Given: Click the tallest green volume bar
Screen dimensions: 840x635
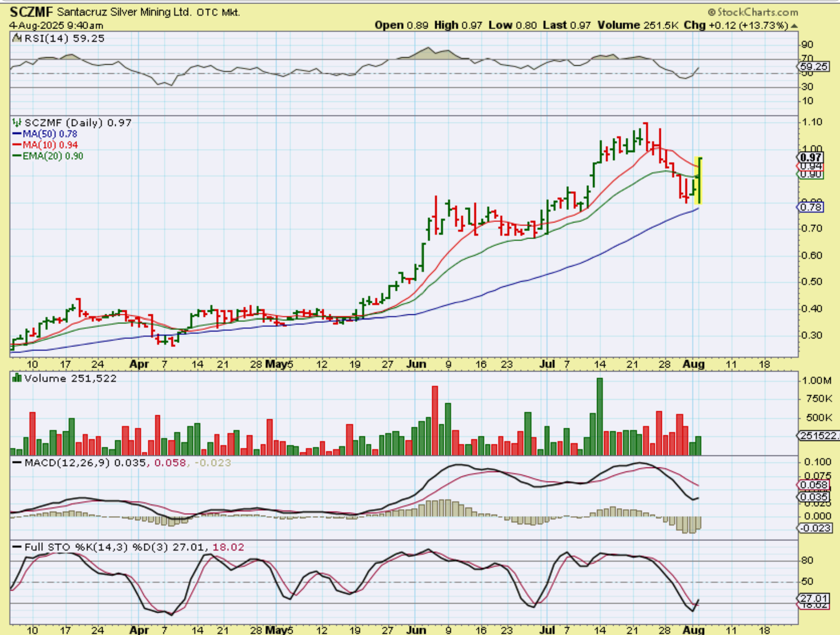Looking at the screenshot, I should click(600, 417).
